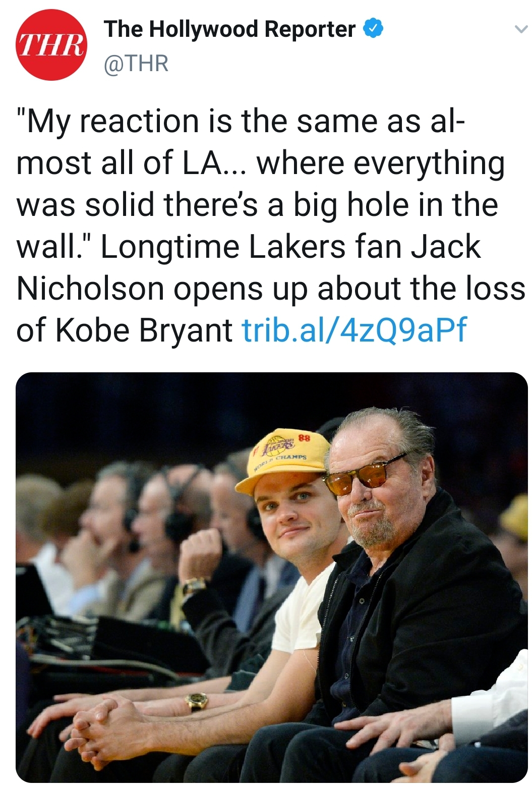532x790 pixels.
Task: Open the @THR handle link
Action: [136, 64]
